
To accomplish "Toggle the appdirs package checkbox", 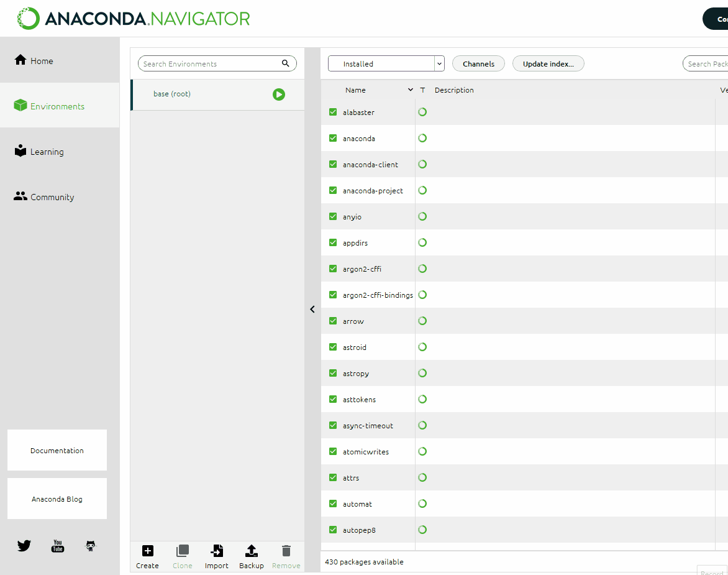I will click(x=333, y=242).
